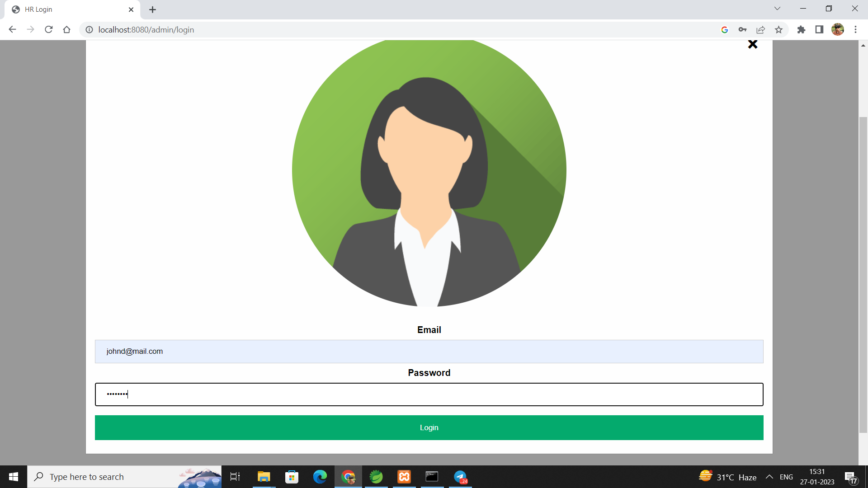Open the terminal window from the taskbar
868x488 pixels.
coord(432,477)
